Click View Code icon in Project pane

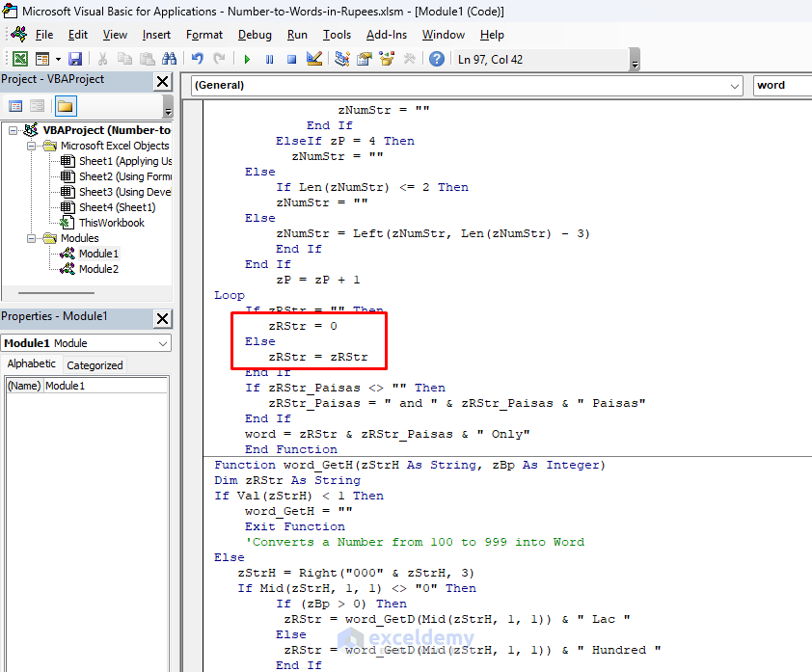tap(15, 107)
